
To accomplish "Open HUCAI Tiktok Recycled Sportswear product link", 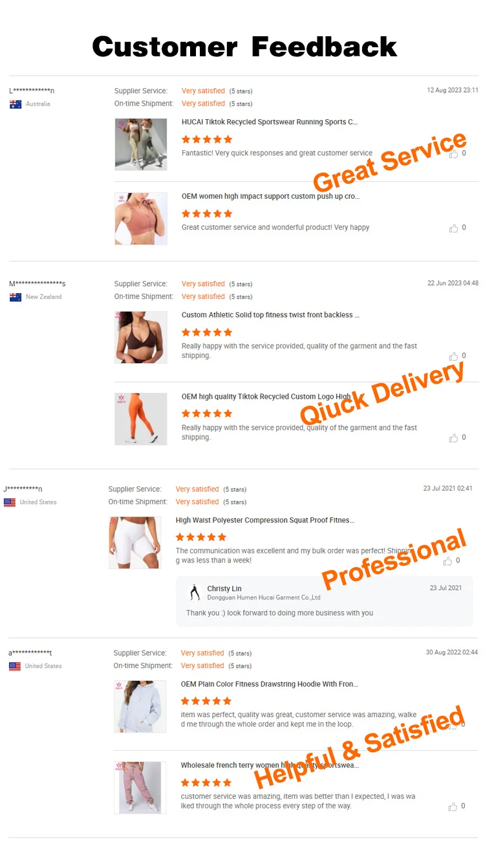I will click(270, 122).
